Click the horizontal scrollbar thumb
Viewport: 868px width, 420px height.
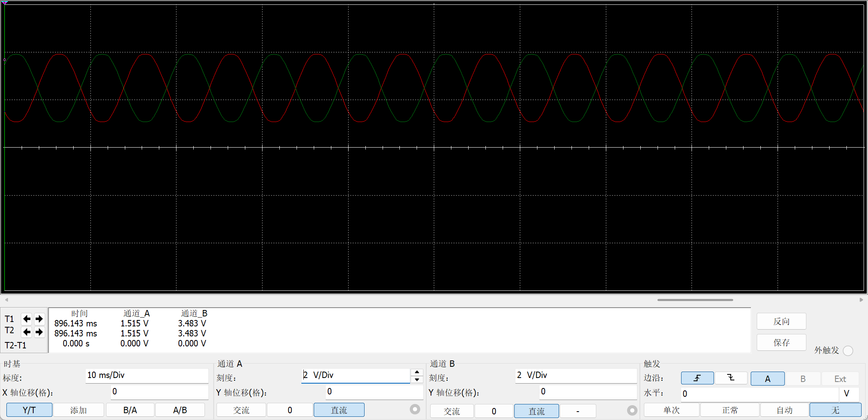[695, 300]
